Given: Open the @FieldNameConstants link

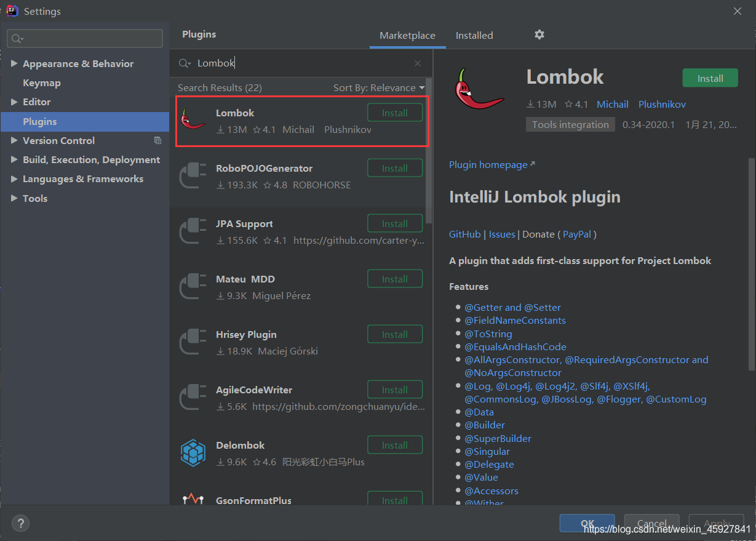Looking at the screenshot, I should coord(515,320).
